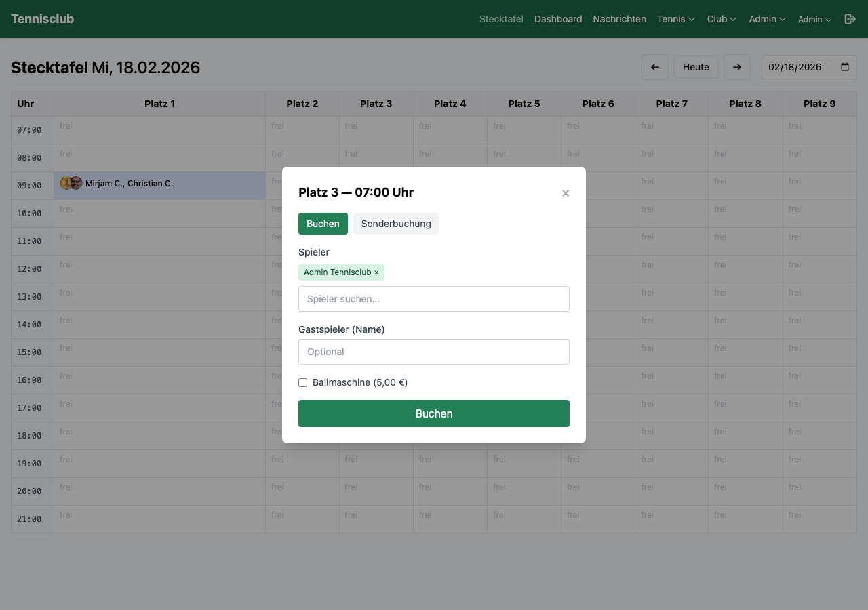Go to next day arrow
This screenshot has width=868, height=610.
pos(737,67)
